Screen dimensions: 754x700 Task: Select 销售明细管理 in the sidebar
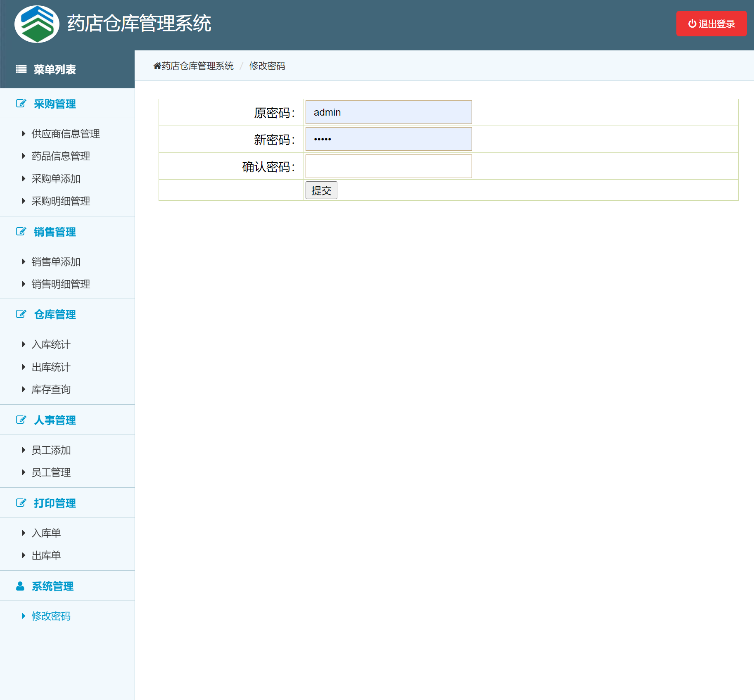pos(60,284)
